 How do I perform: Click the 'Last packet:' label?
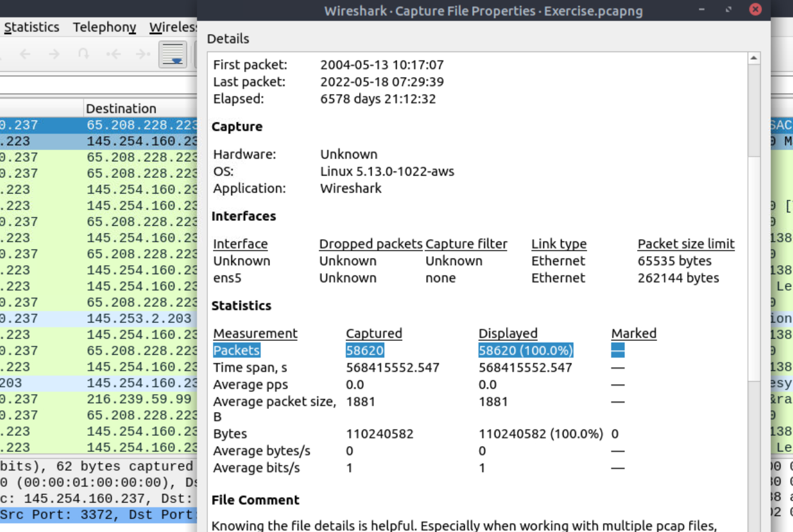point(249,82)
